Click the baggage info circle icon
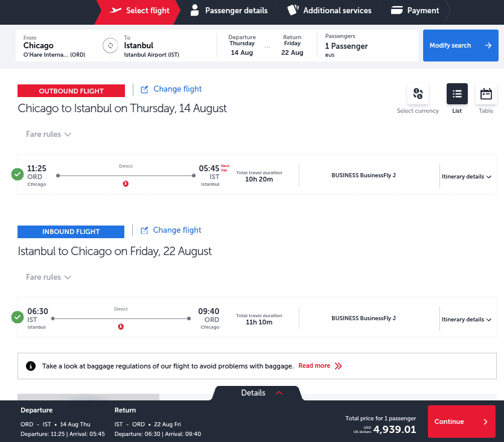The width and height of the screenshot is (504, 442). 31,366
